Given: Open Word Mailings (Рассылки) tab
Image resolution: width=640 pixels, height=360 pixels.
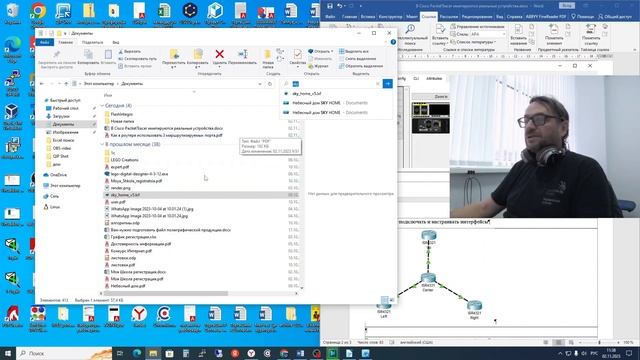Looking at the screenshot, I should click(449, 17).
